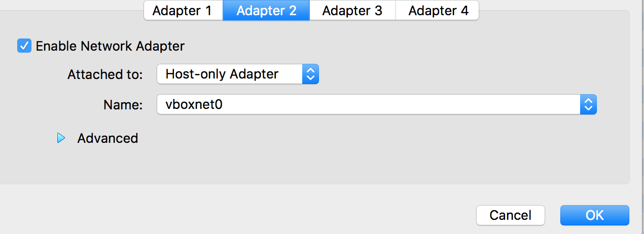Click the Advanced section label
Viewport: 644px width, 234px height.
coord(108,138)
